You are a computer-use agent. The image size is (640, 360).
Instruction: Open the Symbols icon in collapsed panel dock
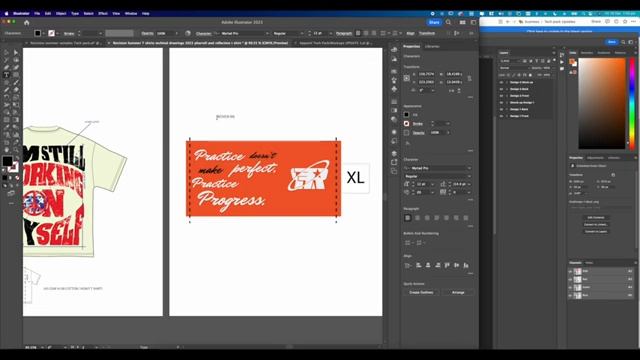[x=394, y=89]
